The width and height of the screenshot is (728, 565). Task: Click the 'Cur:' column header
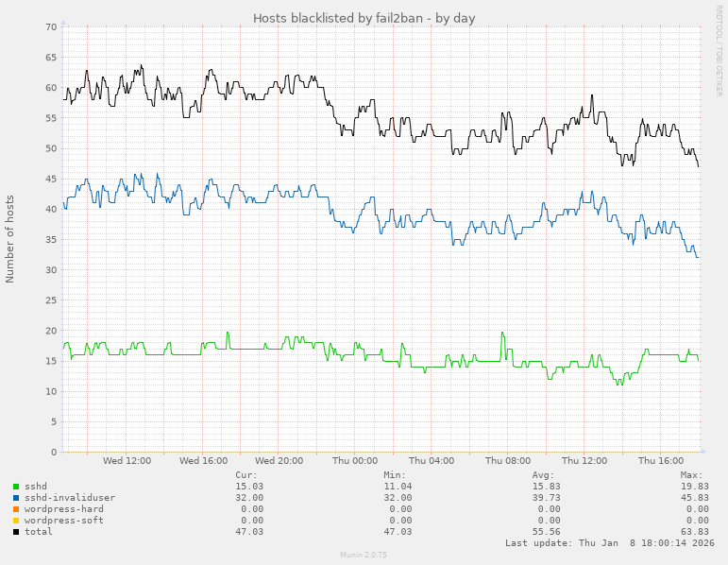tap(245, 474)
